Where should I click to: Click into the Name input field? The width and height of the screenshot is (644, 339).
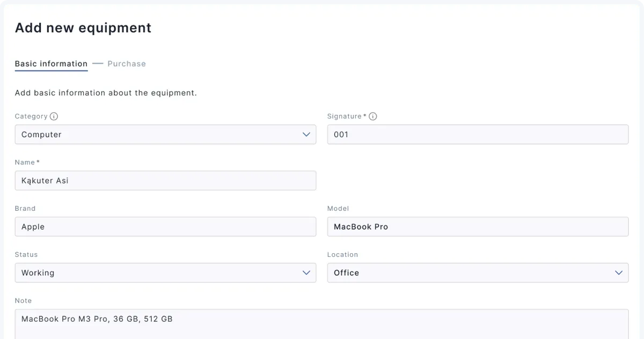point(165,181)
